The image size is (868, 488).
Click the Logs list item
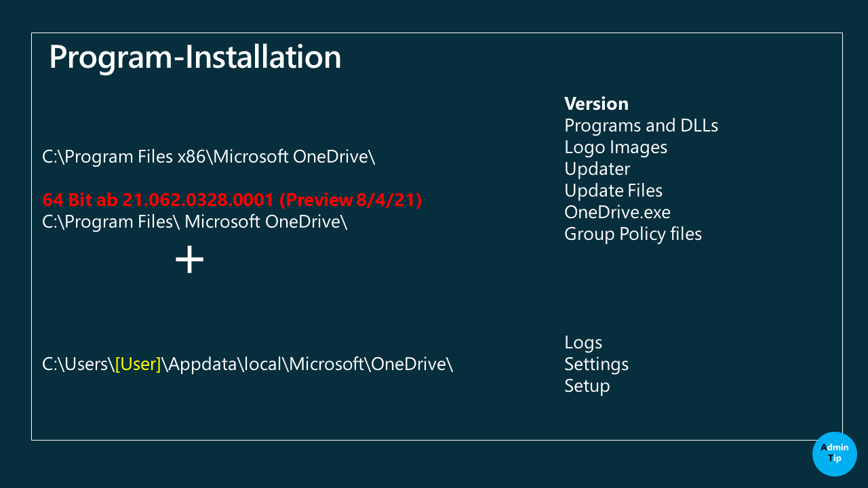pyautogui.click(x=583, y=342)
